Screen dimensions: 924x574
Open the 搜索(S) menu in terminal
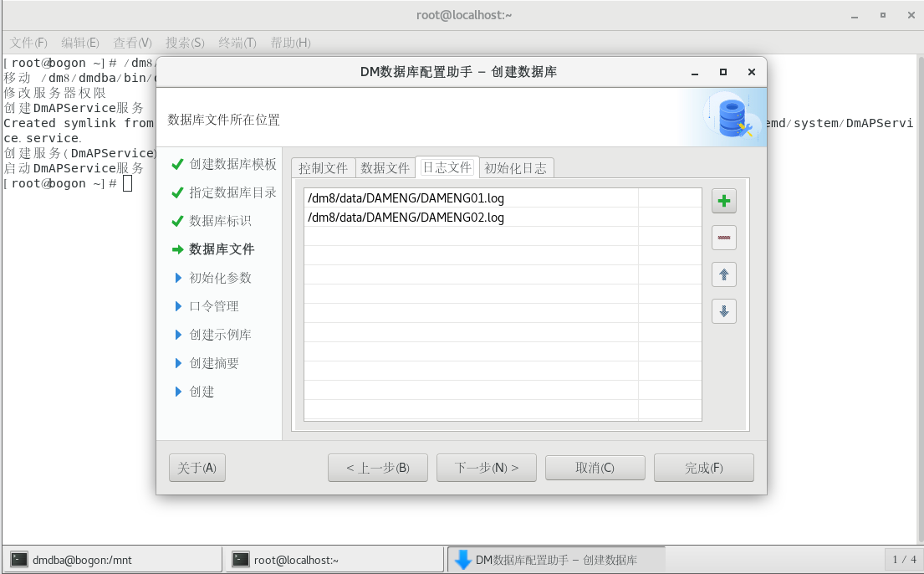tap(185, 43)
